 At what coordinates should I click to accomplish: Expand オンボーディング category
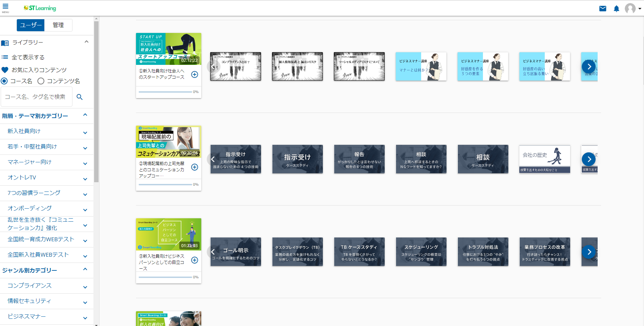pos(85,210)
